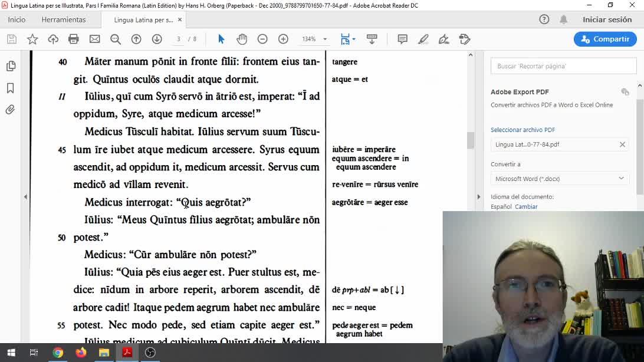Open page thumbnails panel

pyautogui.click(x=11, y=66)
